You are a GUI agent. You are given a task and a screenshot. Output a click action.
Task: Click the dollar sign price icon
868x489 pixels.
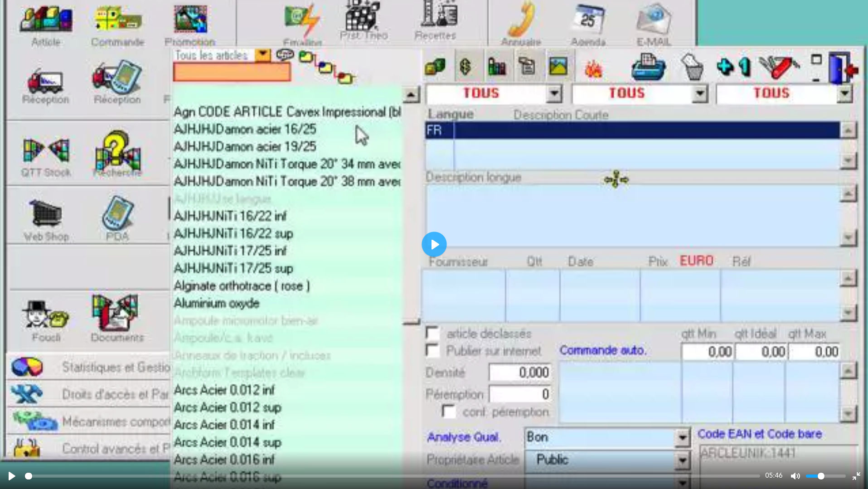(x=466, y=67)
